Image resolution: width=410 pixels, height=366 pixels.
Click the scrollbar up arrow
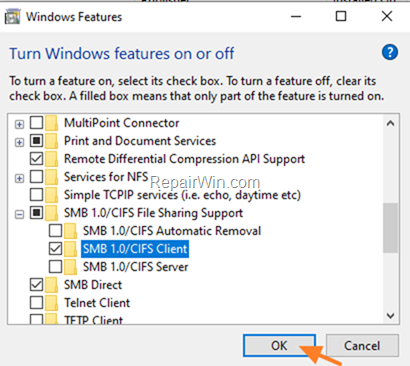click(x=390, y=124)
